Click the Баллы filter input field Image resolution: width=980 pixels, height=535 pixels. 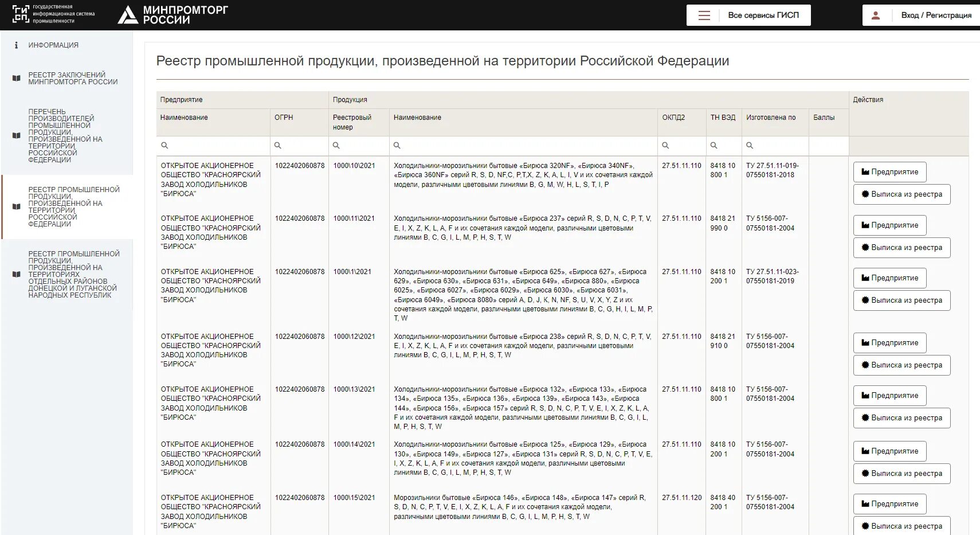coord(829,146)
